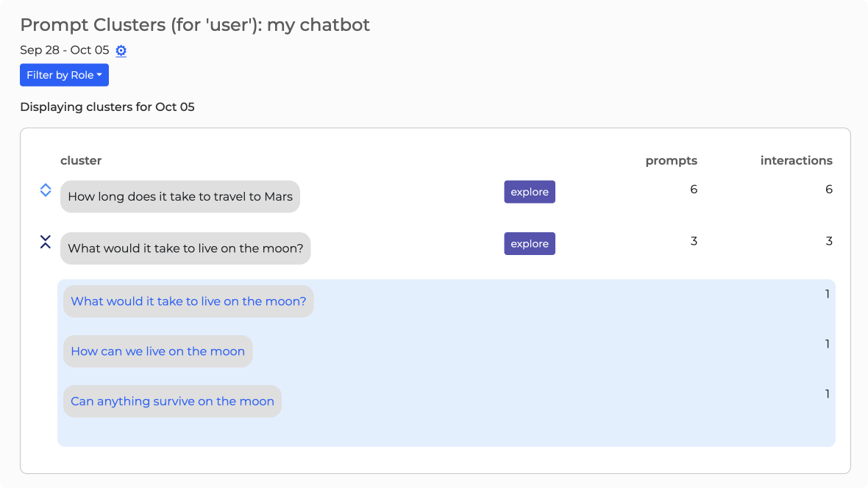
Task: Expand the Mars travel cluster row
Action: 46,190
